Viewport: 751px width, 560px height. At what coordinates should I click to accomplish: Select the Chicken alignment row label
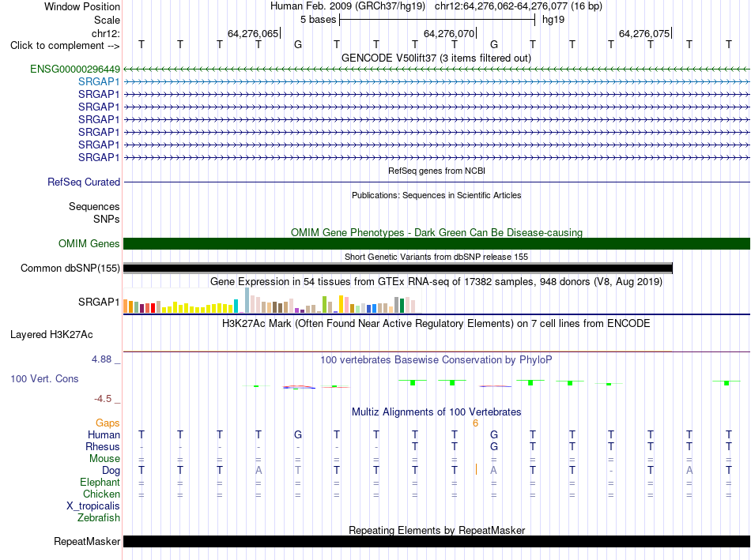tap(101, 494)
